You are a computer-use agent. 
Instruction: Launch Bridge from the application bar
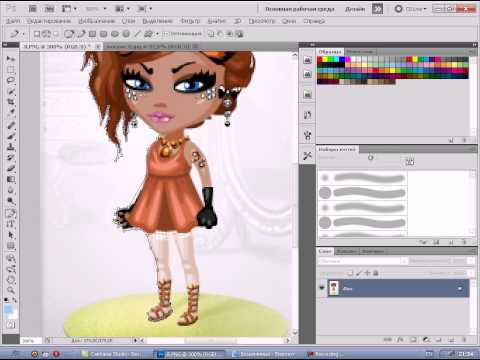pyautogui.click(x=32, y=9)
